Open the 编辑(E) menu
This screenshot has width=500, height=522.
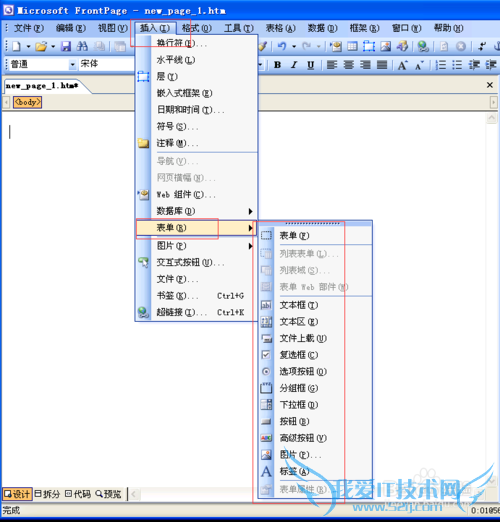(71, 28)
